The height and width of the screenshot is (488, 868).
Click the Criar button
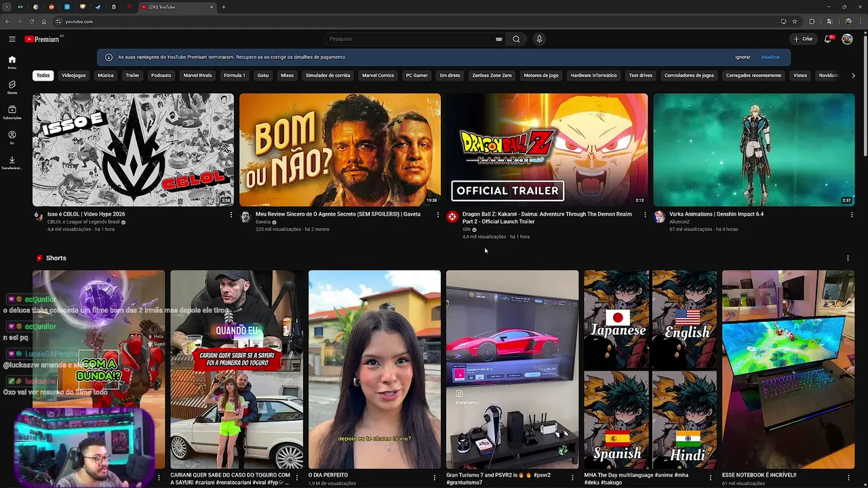click(803, 39)
